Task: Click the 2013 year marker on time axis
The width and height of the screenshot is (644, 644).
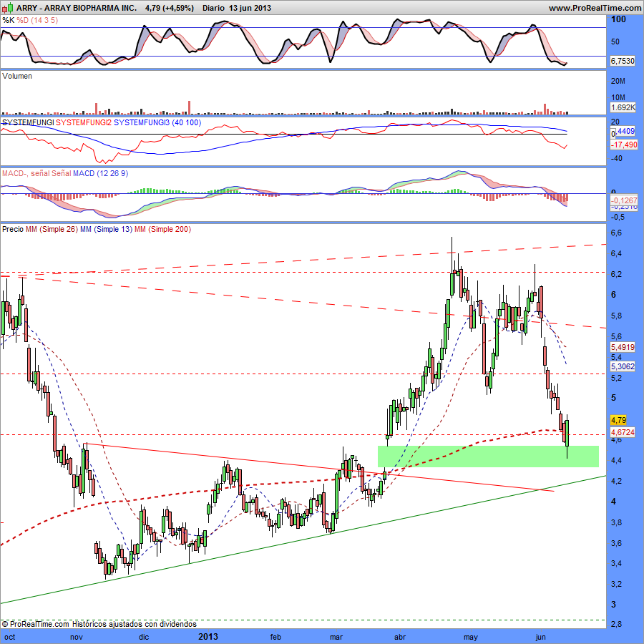Action: (208, 637)
